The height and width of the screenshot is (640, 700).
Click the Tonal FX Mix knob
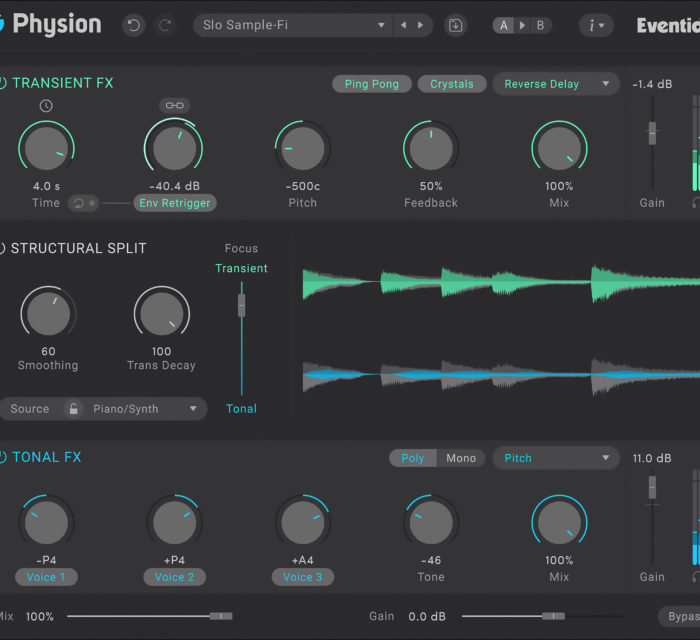559,522
